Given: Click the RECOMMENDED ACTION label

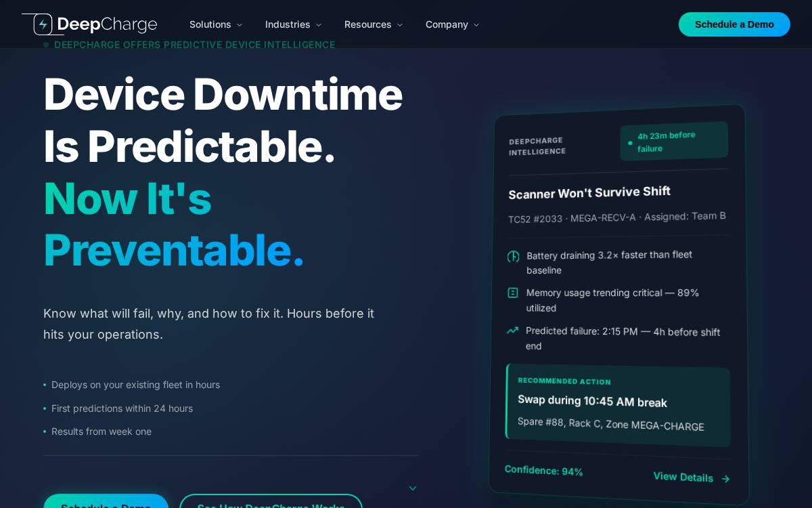Looking at the screenshot, I should click(x=564, y=381).
